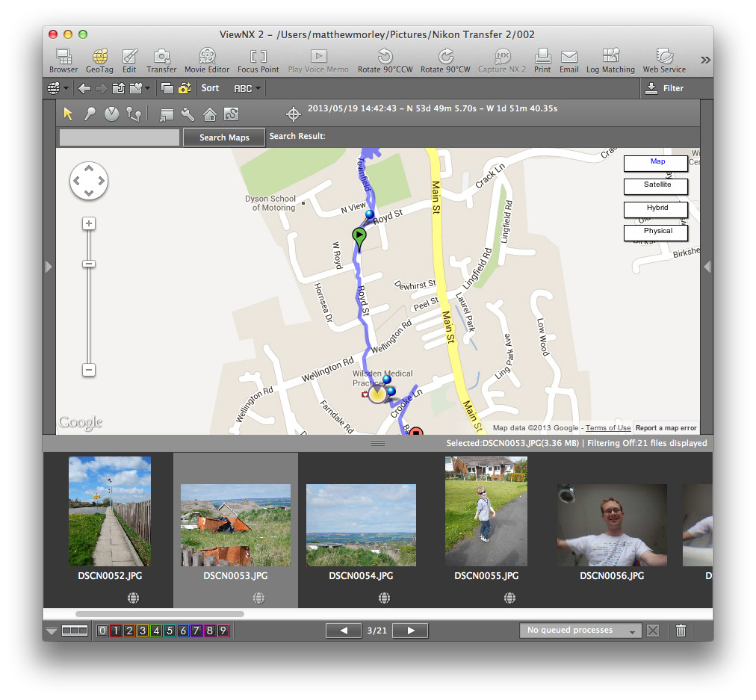Click the filmstrip horizontal scrollbar
The image size is (756, 700).
160,614
